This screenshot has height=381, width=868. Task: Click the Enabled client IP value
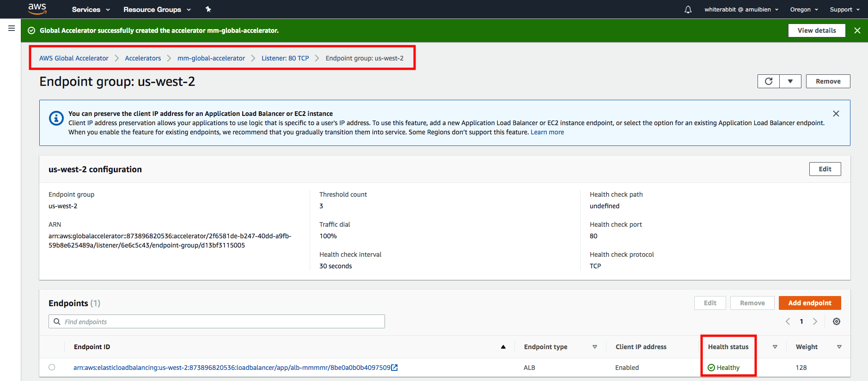pyautogui.click(x=627, y=368)
